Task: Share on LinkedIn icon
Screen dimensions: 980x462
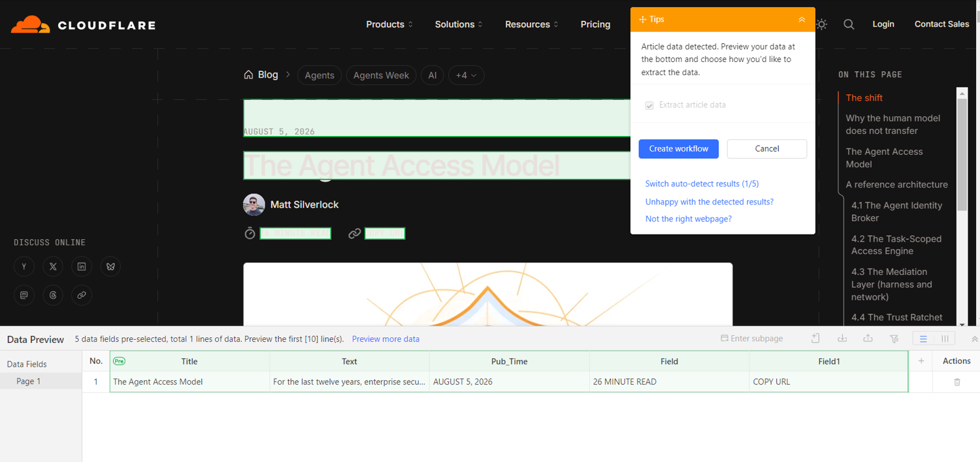Action: click(x=82, y=267)
